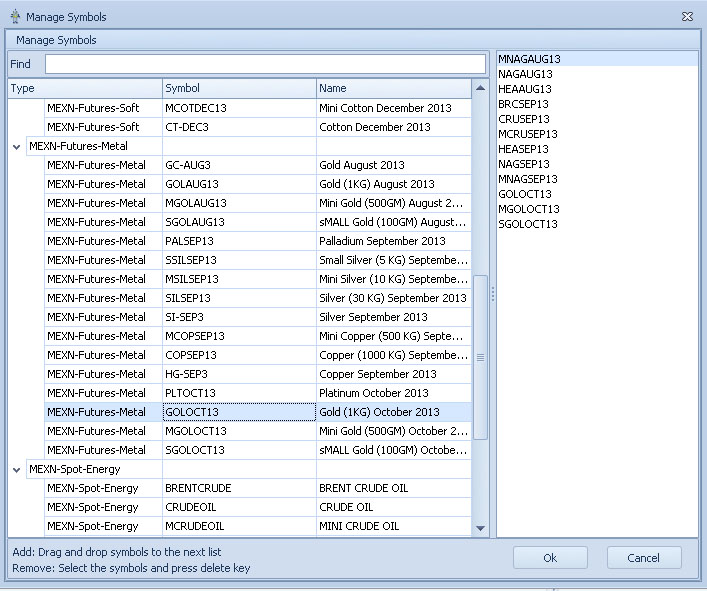Image resolution: width=707 pixels, height=591 pixels.
Task: Select the HG-SEP3 Copper September row
Action: point(239,374)
